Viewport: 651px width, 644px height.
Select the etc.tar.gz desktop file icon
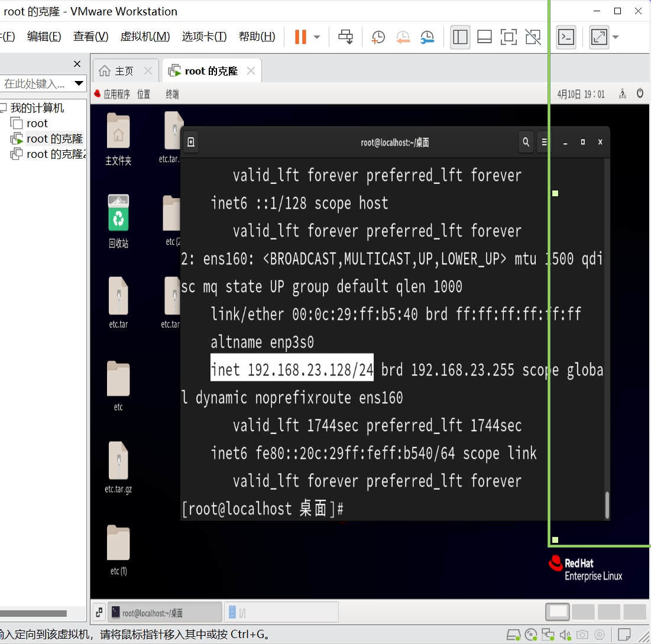click(x=118, y=468)
